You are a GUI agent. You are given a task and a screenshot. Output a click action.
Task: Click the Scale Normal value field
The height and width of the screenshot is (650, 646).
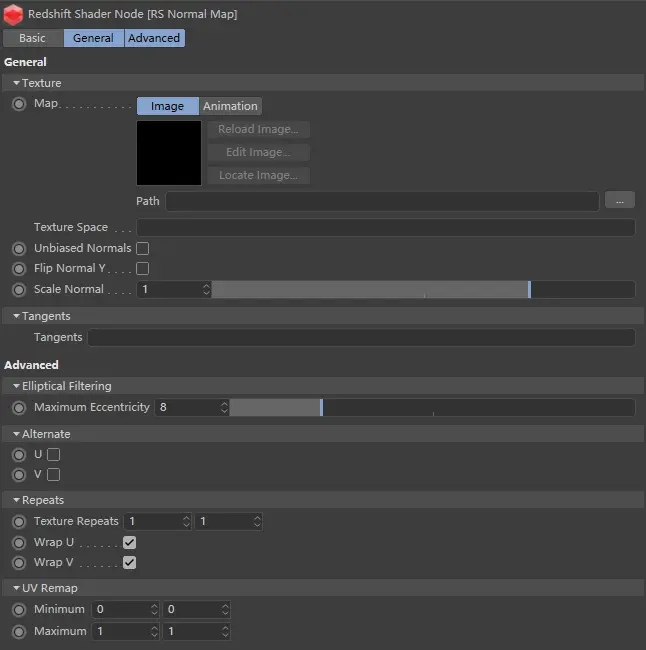tap(170, 289)
